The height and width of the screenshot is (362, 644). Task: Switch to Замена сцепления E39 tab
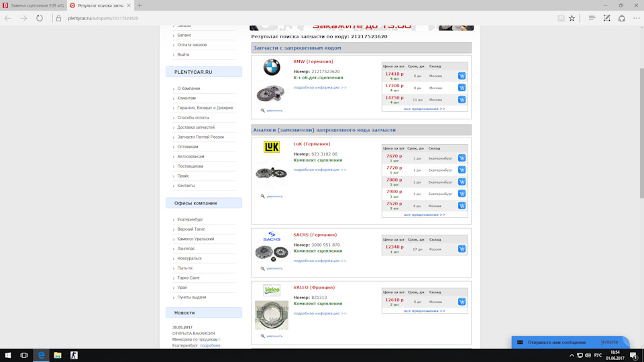(x=34, y=5)
